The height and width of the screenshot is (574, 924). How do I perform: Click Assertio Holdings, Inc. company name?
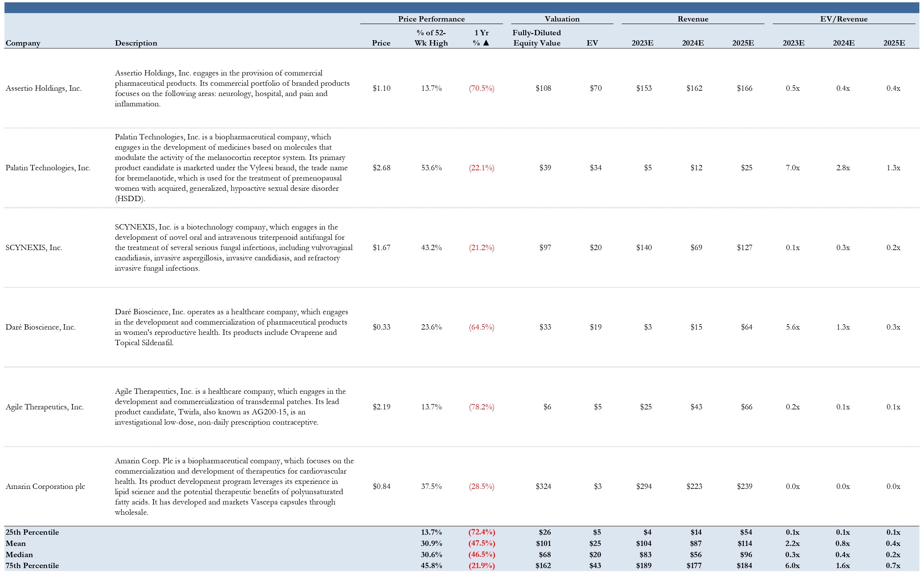pos(44,88)
